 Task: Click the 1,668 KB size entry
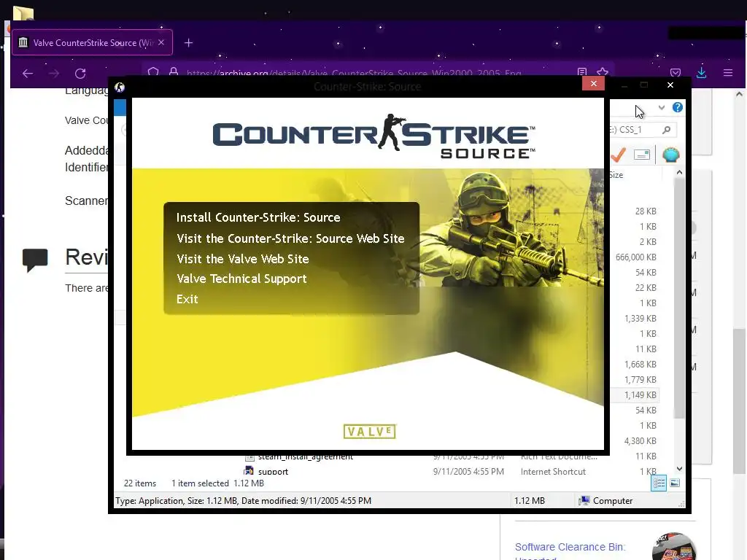click(x=640, y=365)
